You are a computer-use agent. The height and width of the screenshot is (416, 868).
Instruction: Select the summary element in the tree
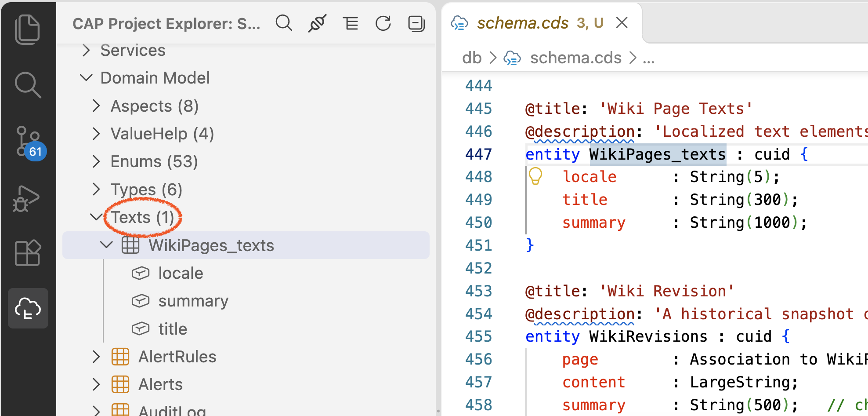coord(193,301)
